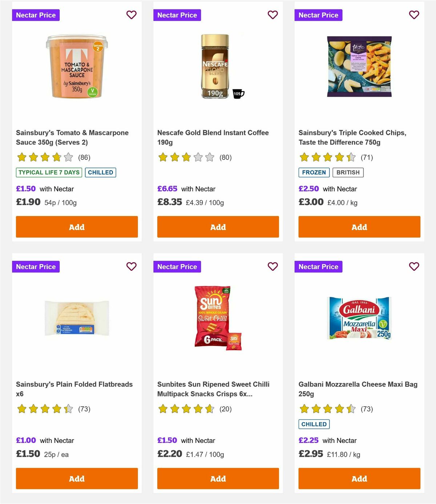Viewport: 436px width, 504px height.
Task: Favourite Galbani Mozzarella heart icon
Action: click(414, 266)
